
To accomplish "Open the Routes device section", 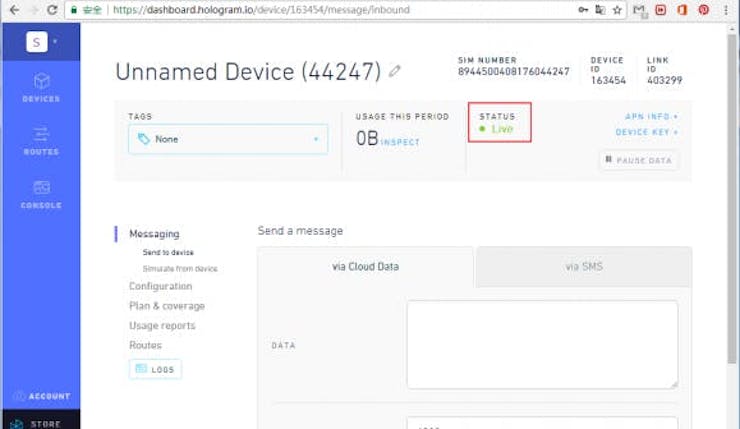I will 145,345.
